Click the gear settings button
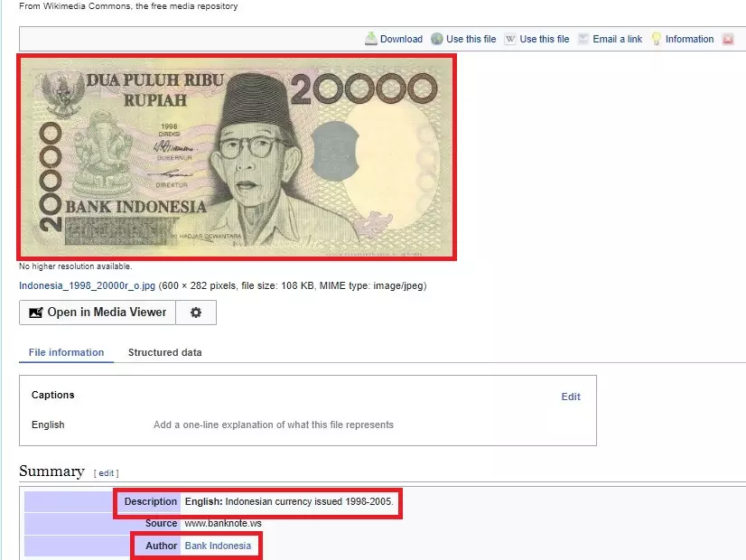 [196, 313]
